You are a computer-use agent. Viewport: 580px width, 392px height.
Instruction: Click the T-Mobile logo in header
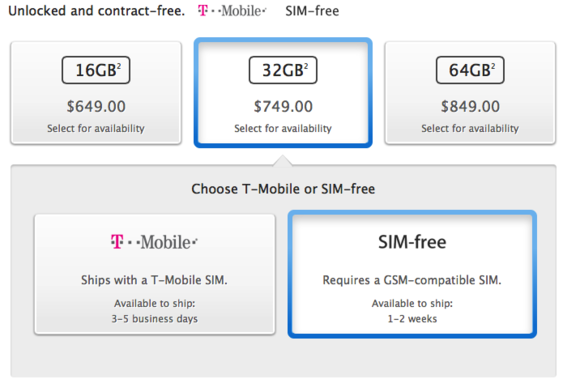(232, 11)
